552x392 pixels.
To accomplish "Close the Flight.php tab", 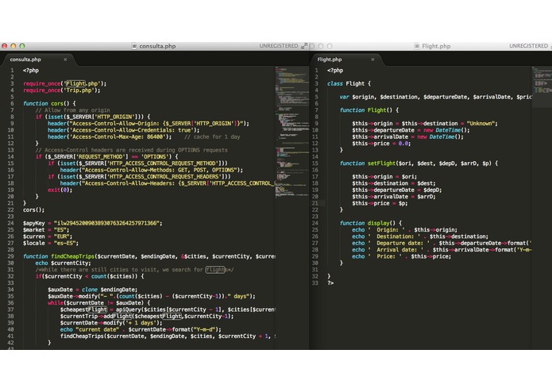I will pos(373,60).
